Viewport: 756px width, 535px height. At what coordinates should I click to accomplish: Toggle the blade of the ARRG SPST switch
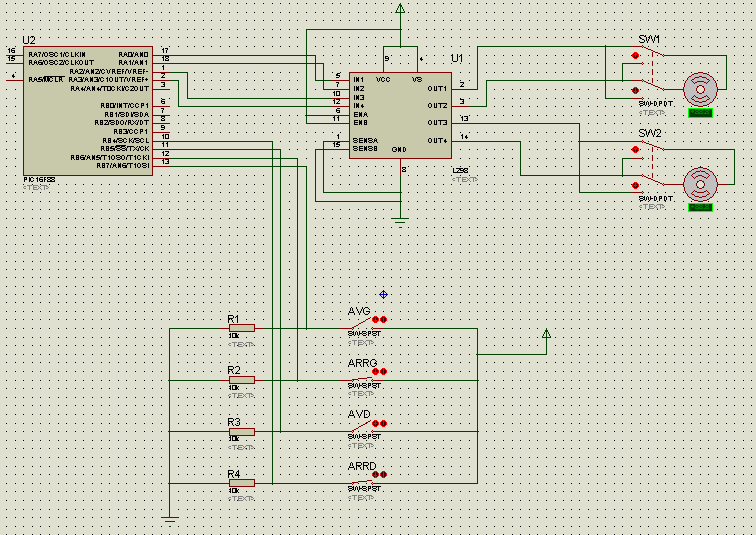pyautogui.click(x=362, y=379)
